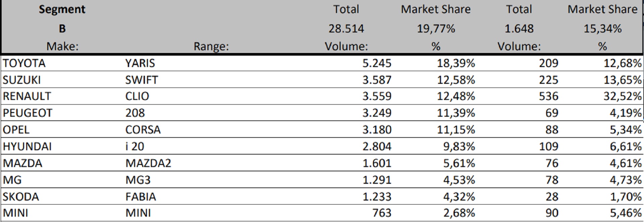644x222 pixels.
Task: Select second total value 1.648
Action: (x=519, y=29)
